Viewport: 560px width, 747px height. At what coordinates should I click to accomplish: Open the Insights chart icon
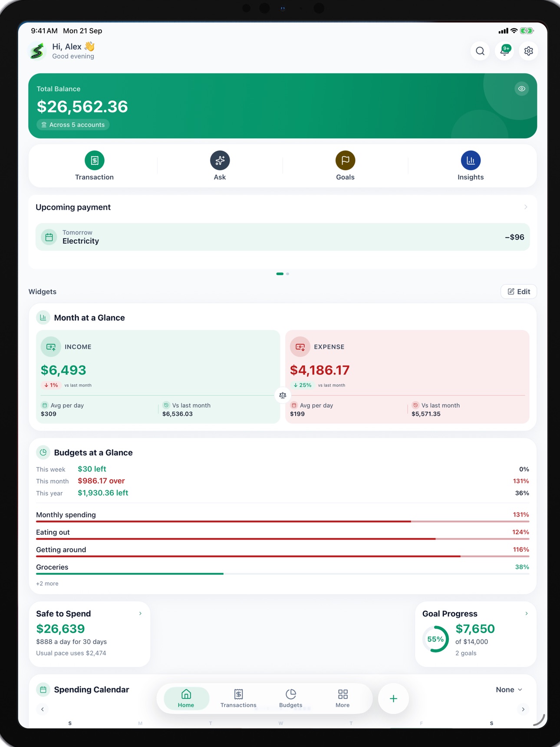click(471, 160)
